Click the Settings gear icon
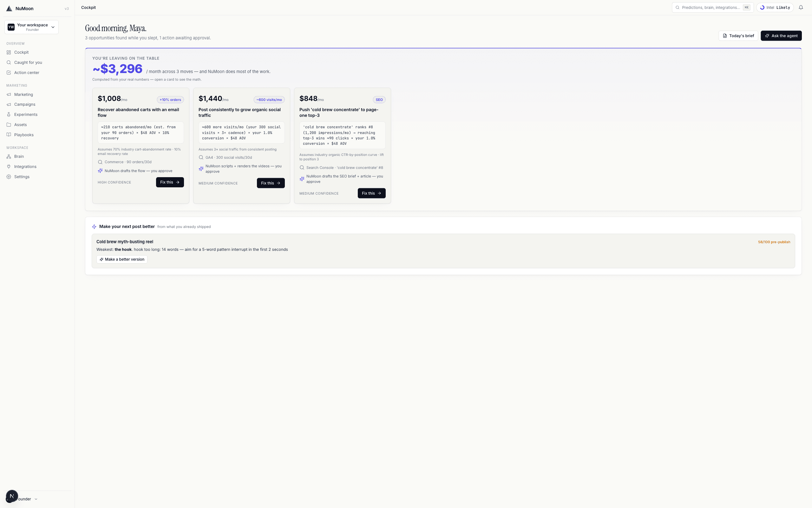The height and width of the screenshot is (508, 812). 9,177
